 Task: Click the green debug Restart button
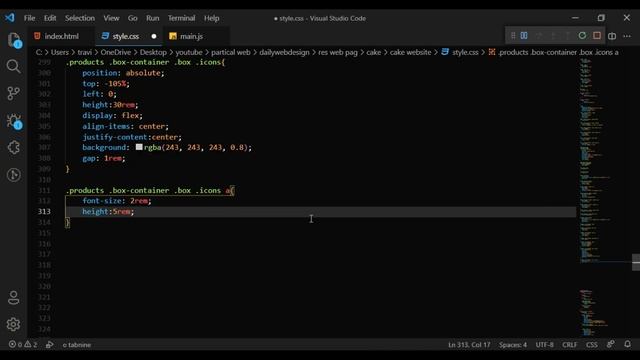click(x=582, y=36)
